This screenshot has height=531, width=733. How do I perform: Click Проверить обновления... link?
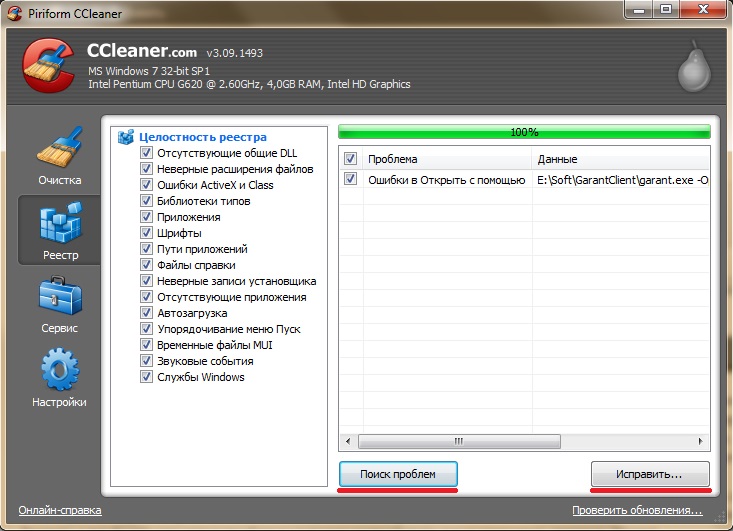pos(637,510)
